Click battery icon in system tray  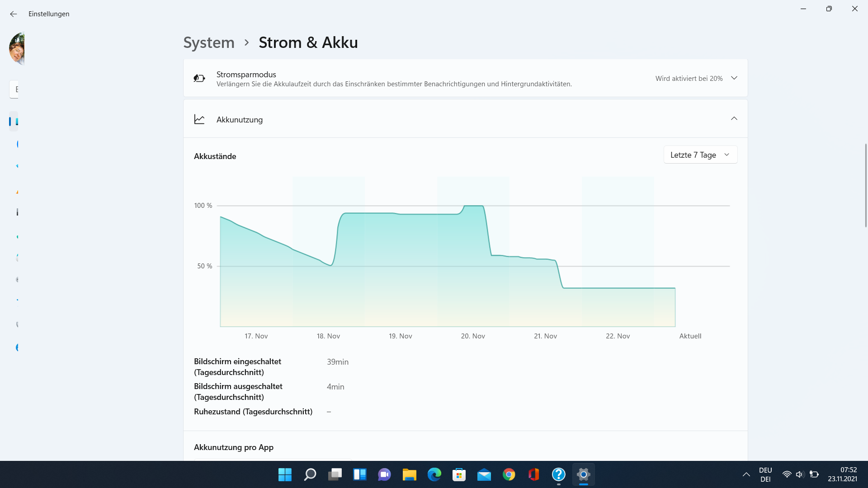pos(814,474)
